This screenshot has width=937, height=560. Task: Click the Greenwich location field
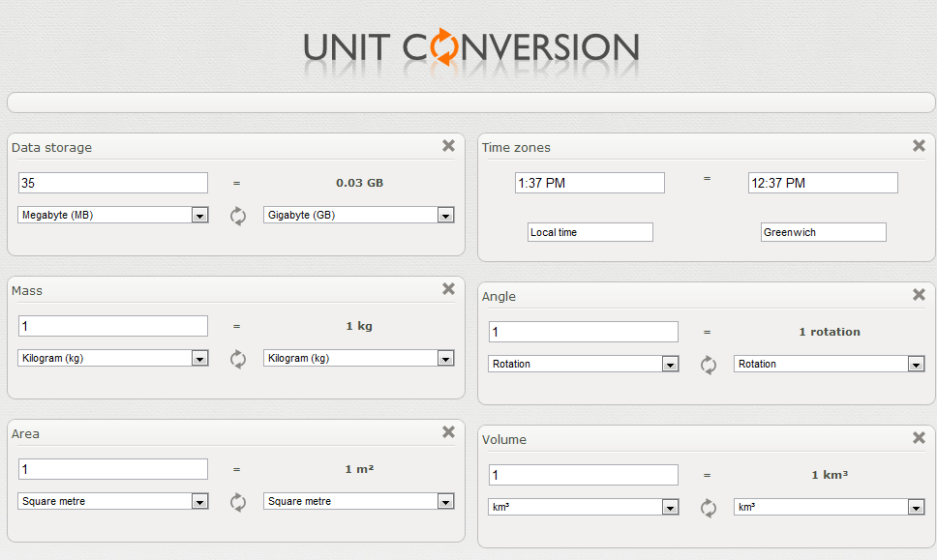(824, 232)
